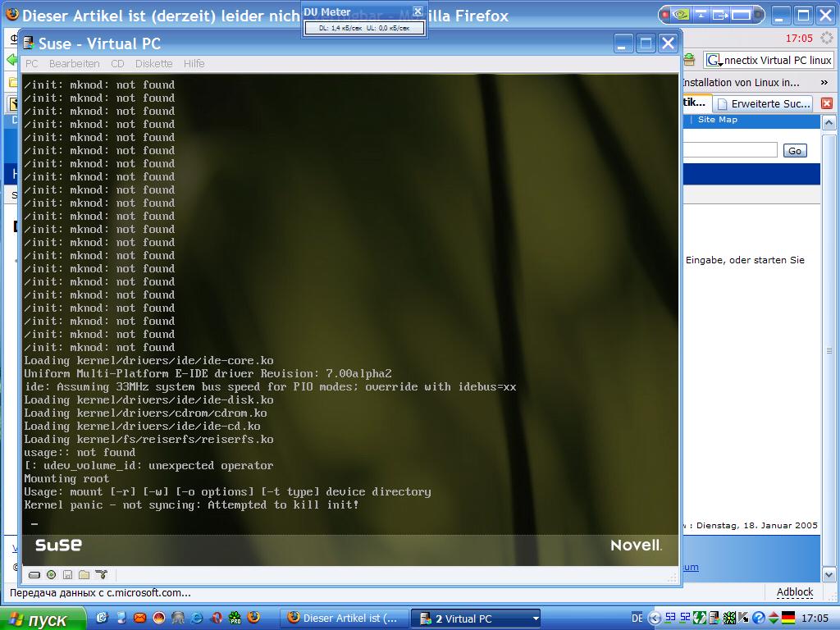Screen dimensions: 840x630
Task: Click the NVIDIA logo button in Firefox title bar
Action: [x=682, y=15]
